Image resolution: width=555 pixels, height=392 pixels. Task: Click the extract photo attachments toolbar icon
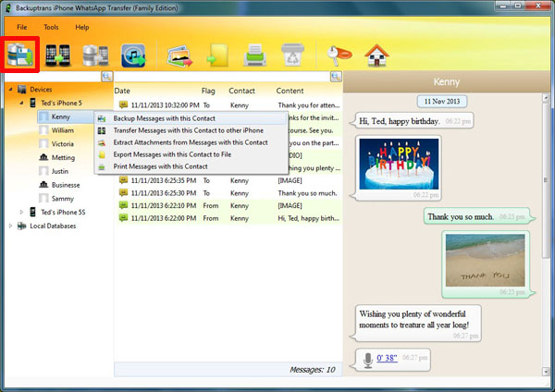179,55
